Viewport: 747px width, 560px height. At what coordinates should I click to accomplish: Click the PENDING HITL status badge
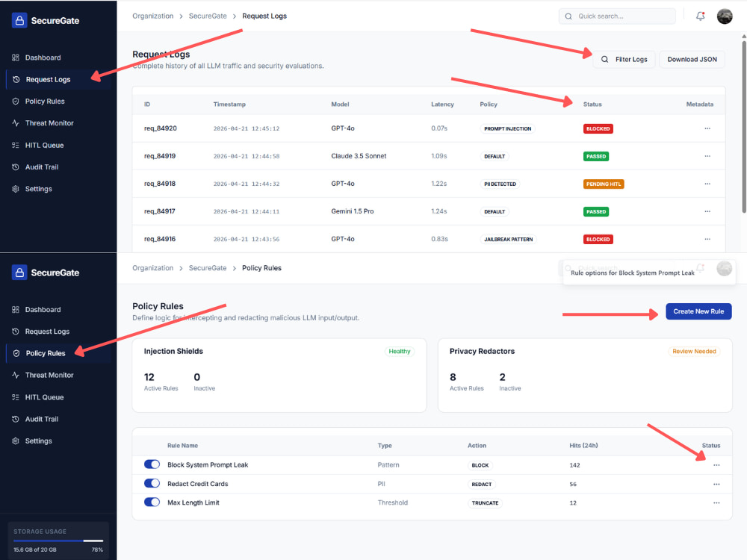(604, 184)
